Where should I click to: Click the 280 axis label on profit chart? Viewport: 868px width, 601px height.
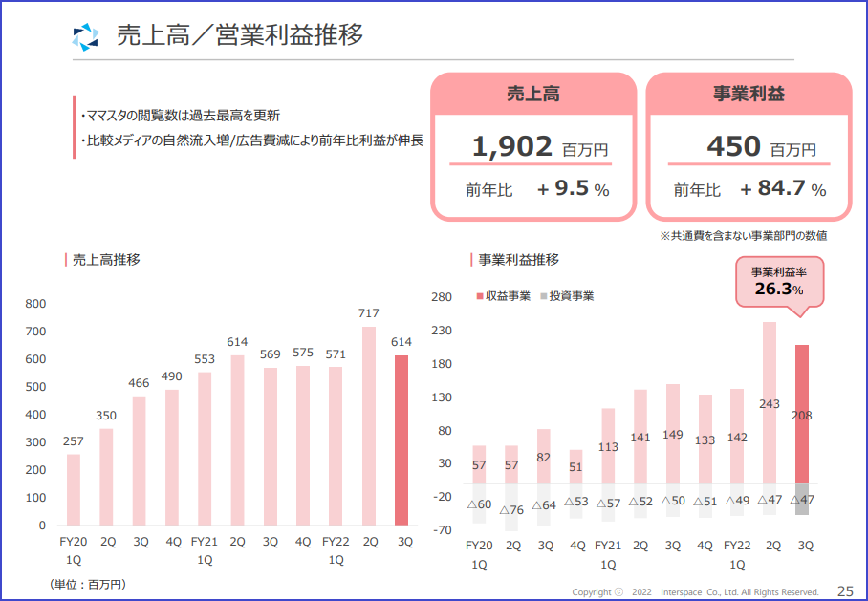[442, 297]
